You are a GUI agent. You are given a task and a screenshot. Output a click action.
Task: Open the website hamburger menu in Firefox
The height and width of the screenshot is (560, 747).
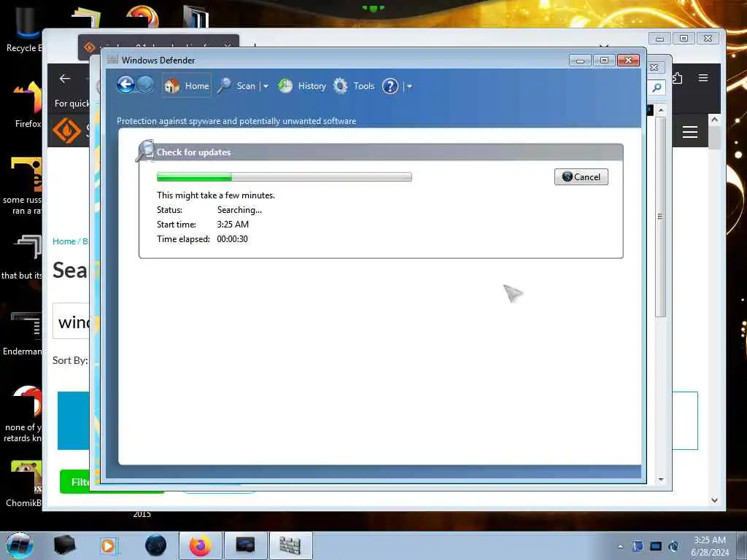tap(690, 132)
